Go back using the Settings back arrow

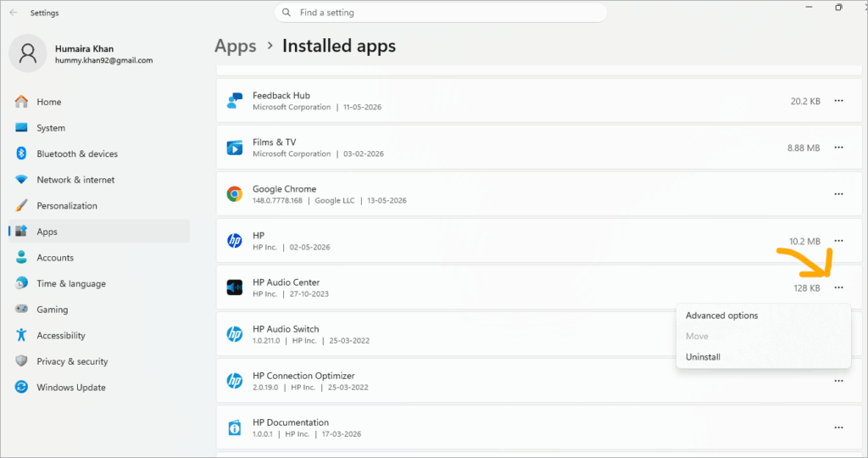14,12
